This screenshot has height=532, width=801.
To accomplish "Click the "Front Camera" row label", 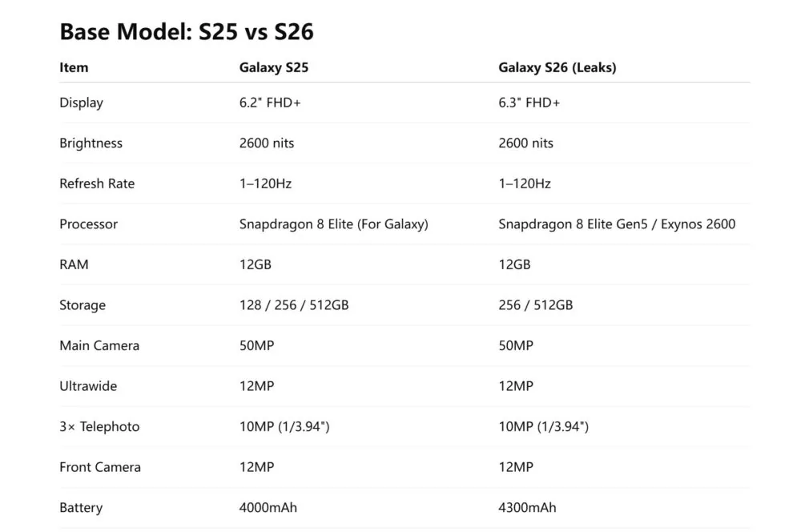I will pos(100,467).
